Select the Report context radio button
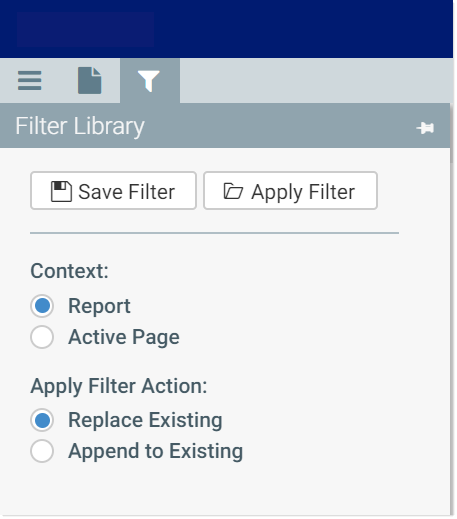This screenshot has width=457, height=519. point(42,306)
